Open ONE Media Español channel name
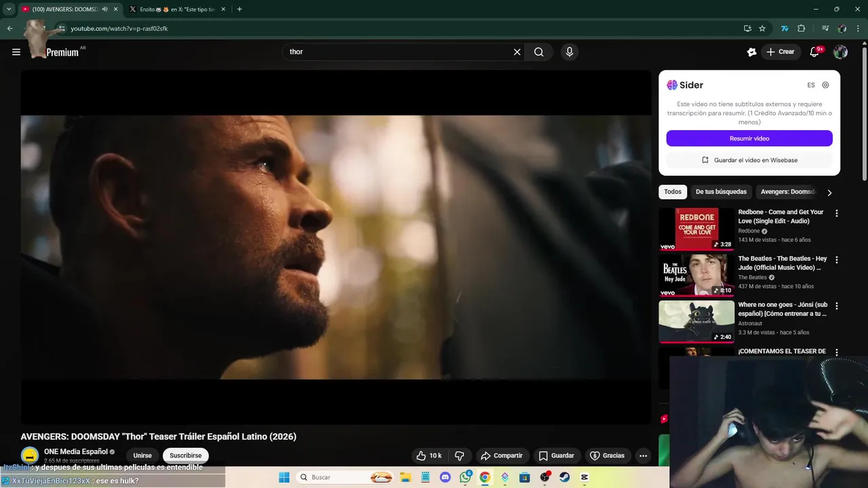This screenshot has height=488, width=868. click(x=76, y=451)
